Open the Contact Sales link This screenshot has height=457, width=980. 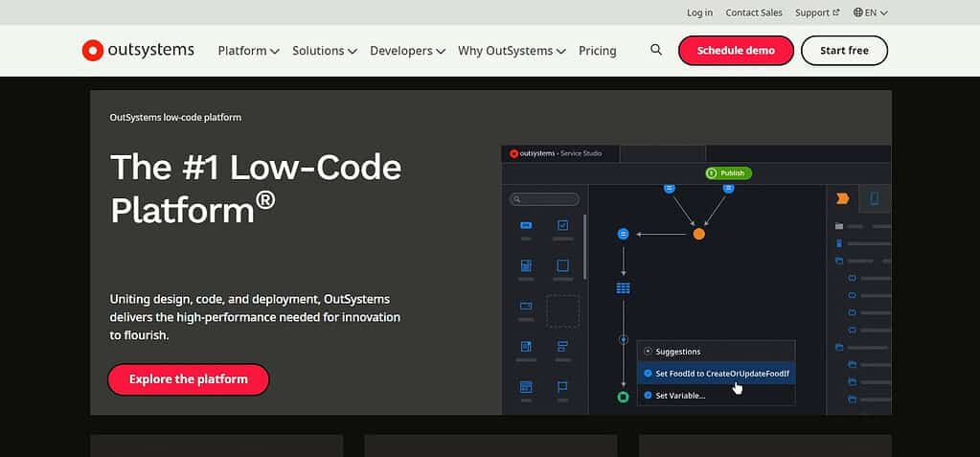tap(754, 12)
